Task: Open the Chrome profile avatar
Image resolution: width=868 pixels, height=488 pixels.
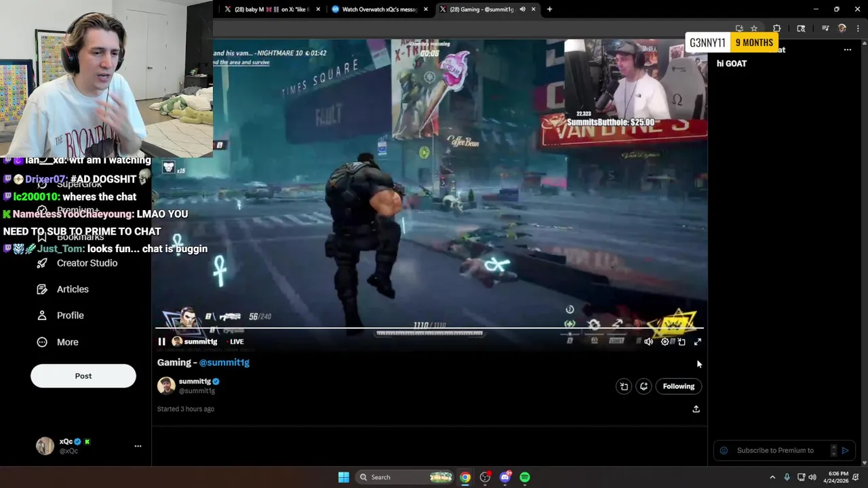Action: tap(842, 28)
